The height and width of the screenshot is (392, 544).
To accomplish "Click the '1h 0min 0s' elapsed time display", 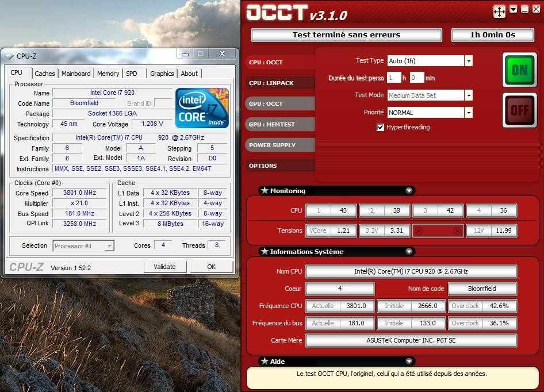I will tap(492, 34).
